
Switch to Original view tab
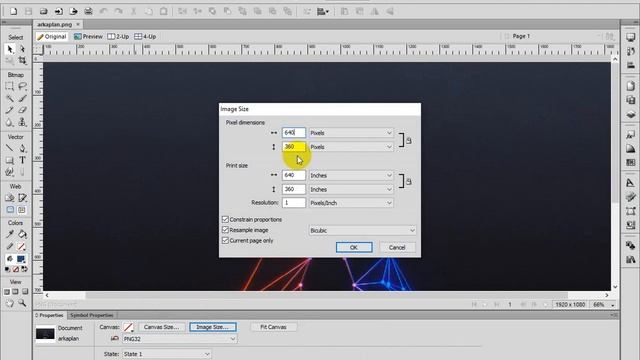51,37
